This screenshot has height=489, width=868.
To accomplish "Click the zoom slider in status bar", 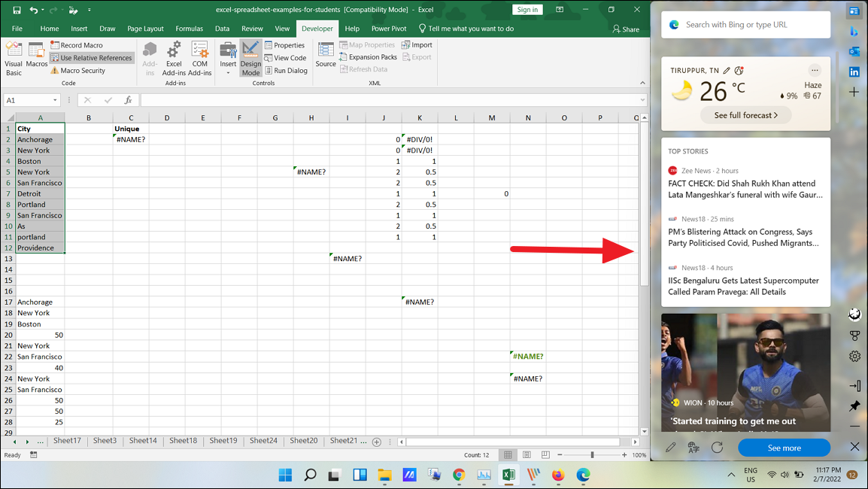I will 593,455.
